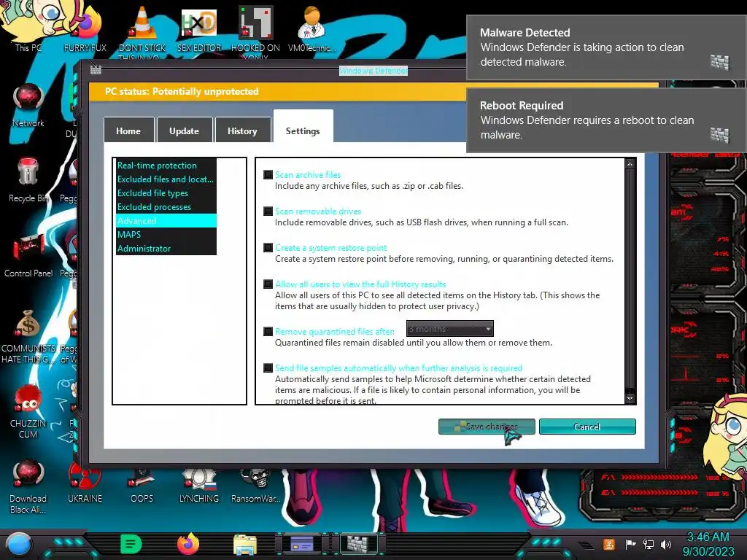This screenshot has height=560, width=747.
Task: Open the 3 months dropdown
Action: 449,329
